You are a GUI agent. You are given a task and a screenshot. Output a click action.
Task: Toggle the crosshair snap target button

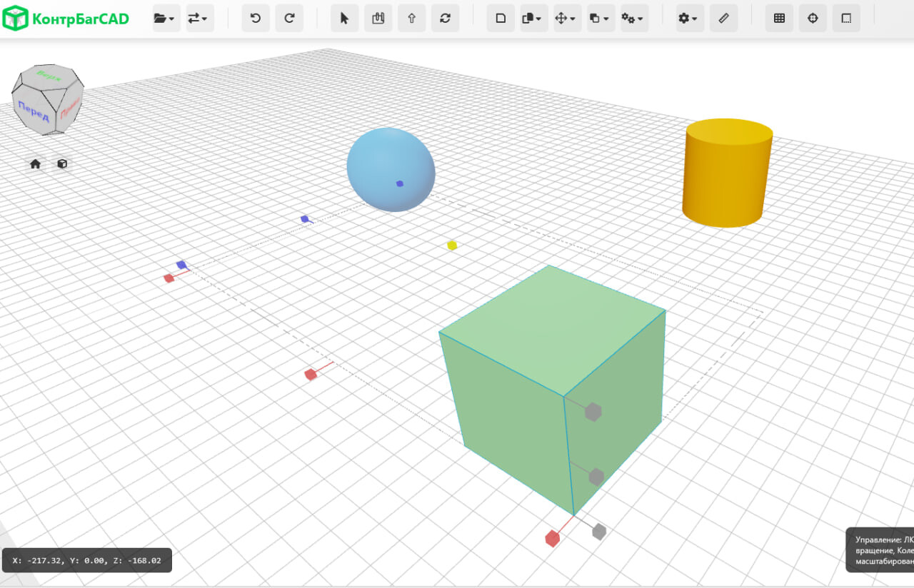[x=813, y=19]
